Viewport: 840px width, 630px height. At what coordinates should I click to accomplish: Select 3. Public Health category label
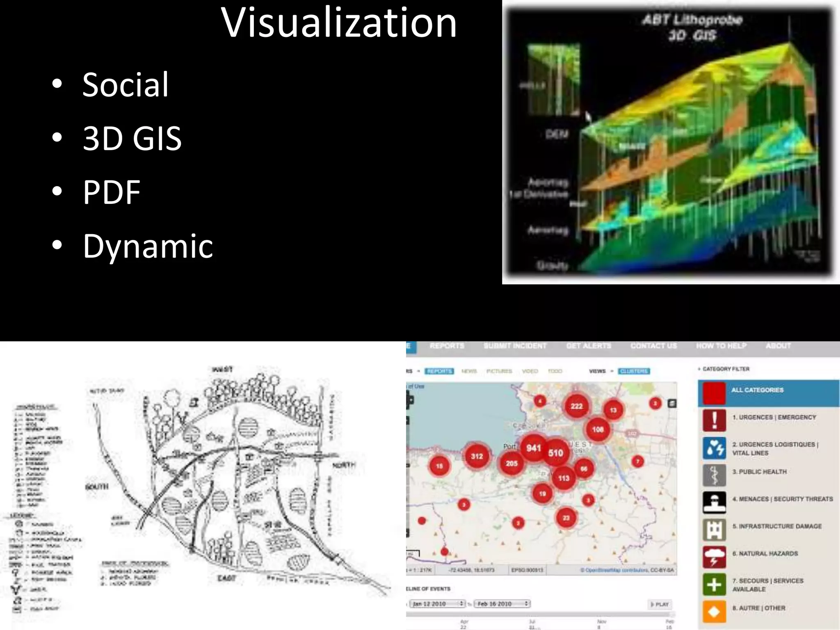(x=760, y=472)
